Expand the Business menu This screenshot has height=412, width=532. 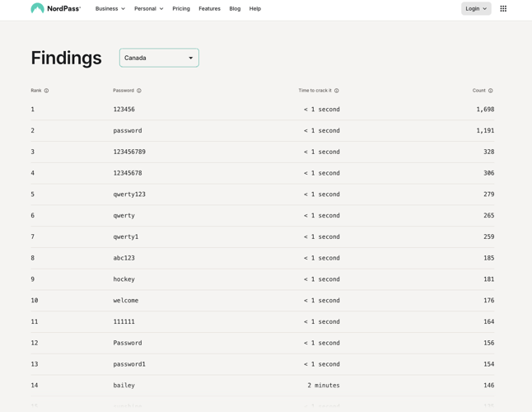(110, 8)
